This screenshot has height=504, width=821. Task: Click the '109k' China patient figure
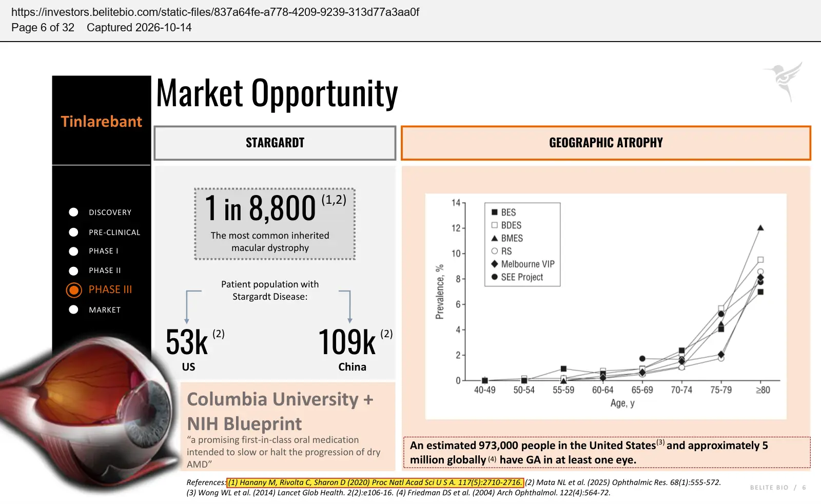pyautogui.click(x=347, y=342)
